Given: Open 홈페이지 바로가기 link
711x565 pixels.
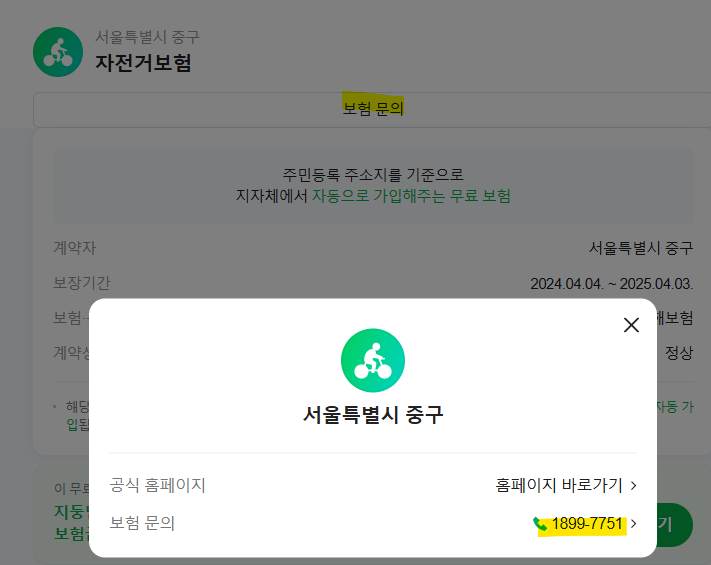Looking at the screenshot, I should click(x=559, y=485).
